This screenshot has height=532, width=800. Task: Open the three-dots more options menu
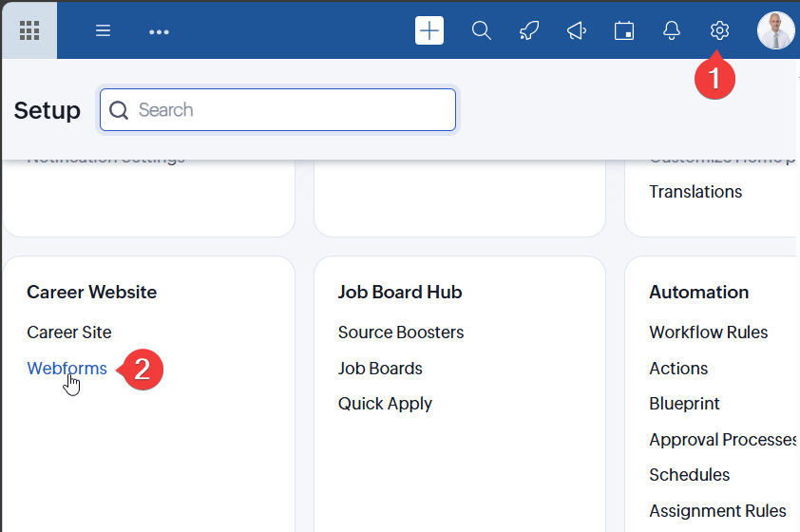pos(159,31)
